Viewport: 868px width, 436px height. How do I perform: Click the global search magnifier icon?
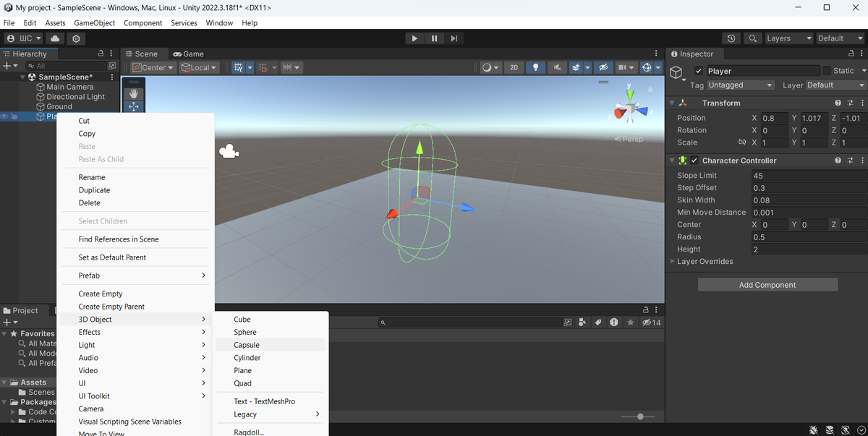pos(753,38)
